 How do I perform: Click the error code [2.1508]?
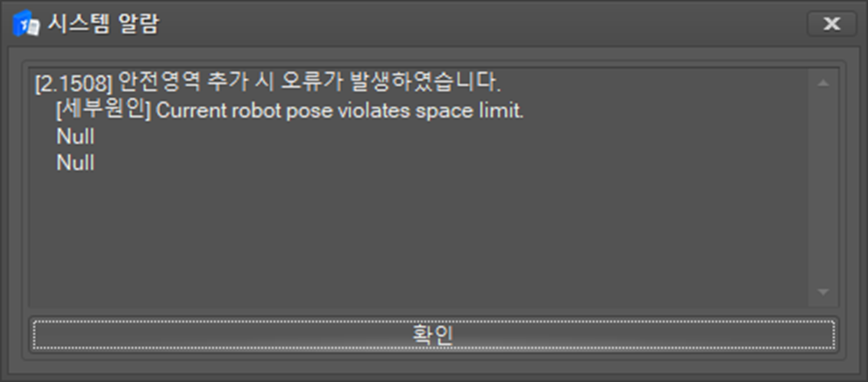[x=73, y=83]
